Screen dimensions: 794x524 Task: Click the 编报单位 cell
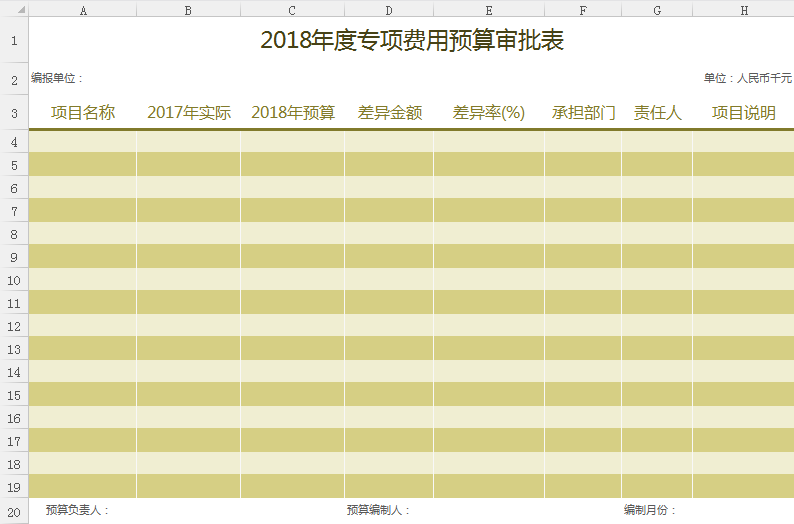click(58, 78)
